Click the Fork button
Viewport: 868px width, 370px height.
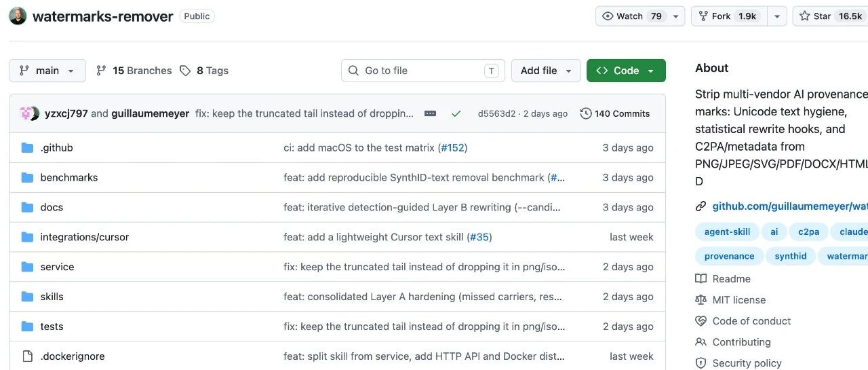[x=730, y=16]
